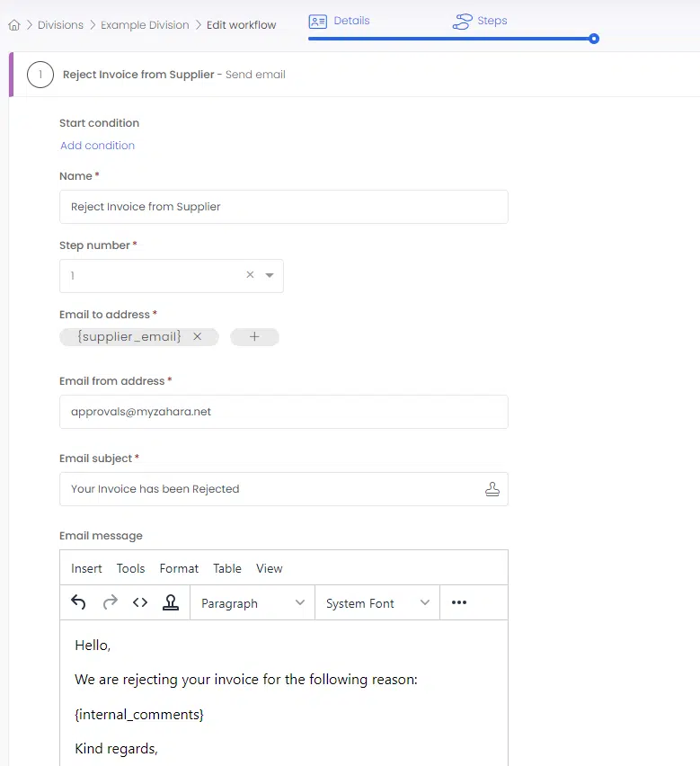Click the stamp icon in Email subject
700x766 pixels.
click(492, 489)
